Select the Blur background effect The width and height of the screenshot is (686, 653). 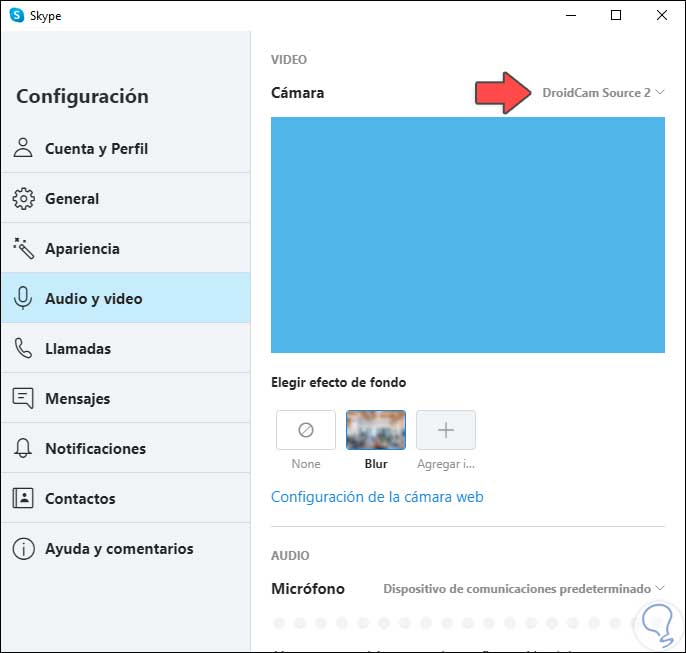pos(376,430)
